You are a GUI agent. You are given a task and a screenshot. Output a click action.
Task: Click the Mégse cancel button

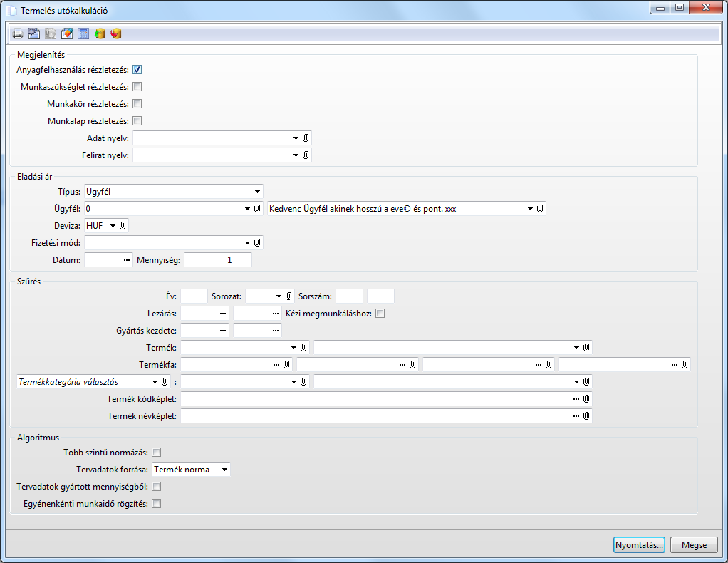pyautogui.click(x=694, y=545)
